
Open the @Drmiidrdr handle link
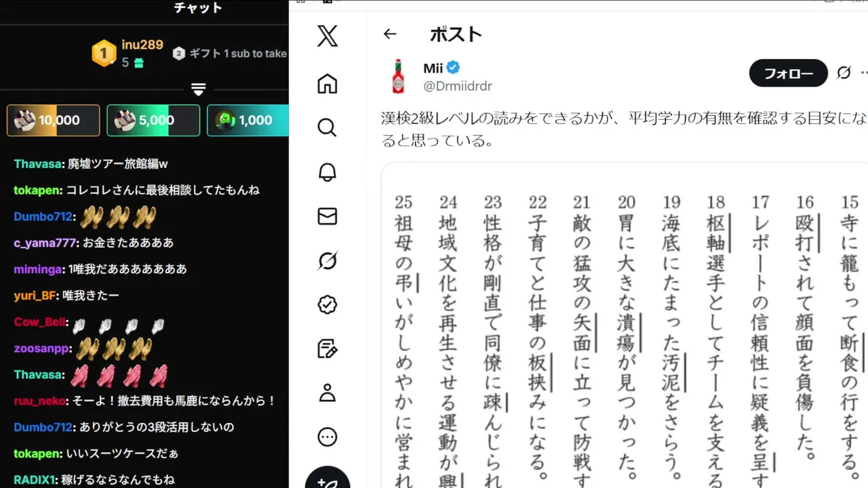(458, 86)
